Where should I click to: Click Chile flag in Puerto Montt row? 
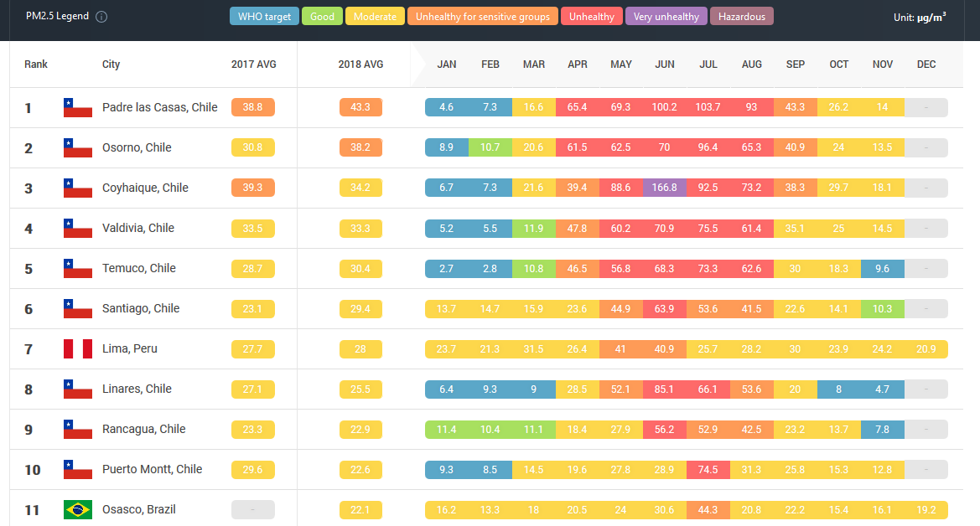coord(78,469)
